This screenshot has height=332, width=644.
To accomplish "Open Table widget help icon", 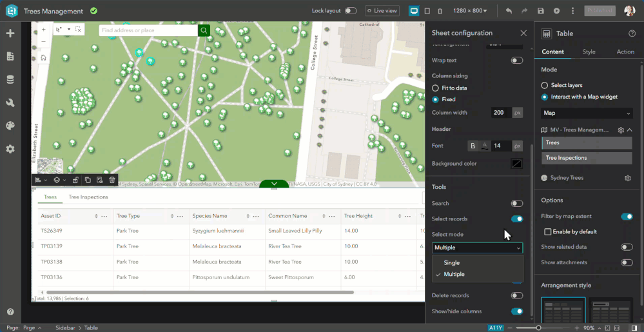I will [x=632, y=34].
